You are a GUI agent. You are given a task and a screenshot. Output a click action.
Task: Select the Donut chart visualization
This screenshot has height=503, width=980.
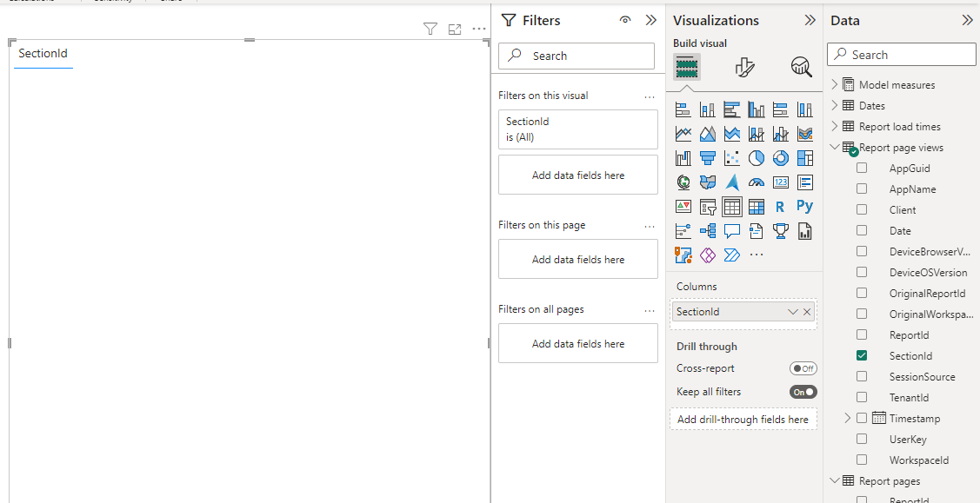click(x=781, y=158)
